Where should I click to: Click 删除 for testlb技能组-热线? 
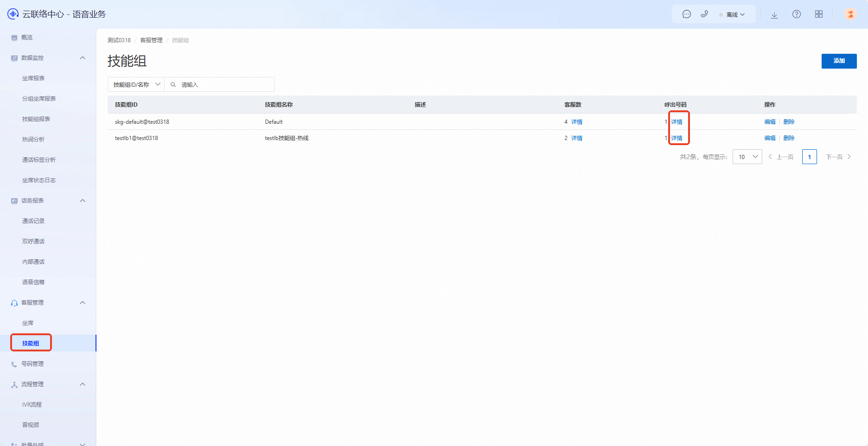[x=789, y=138]
